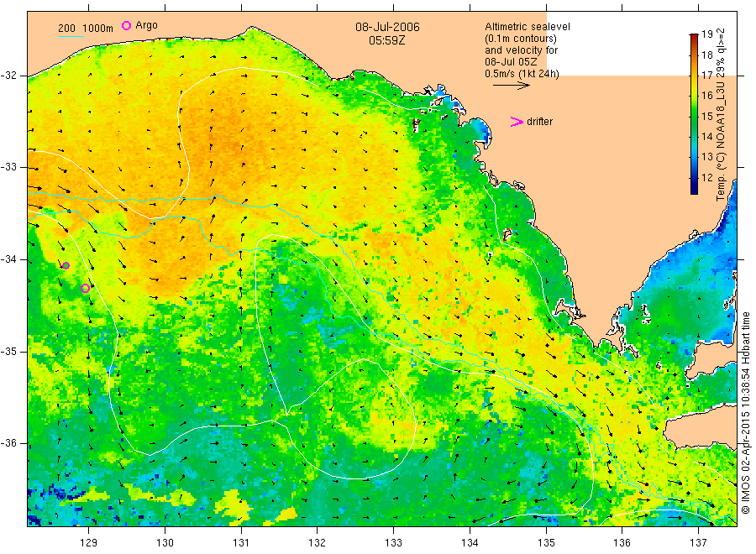756x554 pixels.
Task: Click the smaller Argo float marker near 34S
Action: pyautogui.click(x=66, y=265)
